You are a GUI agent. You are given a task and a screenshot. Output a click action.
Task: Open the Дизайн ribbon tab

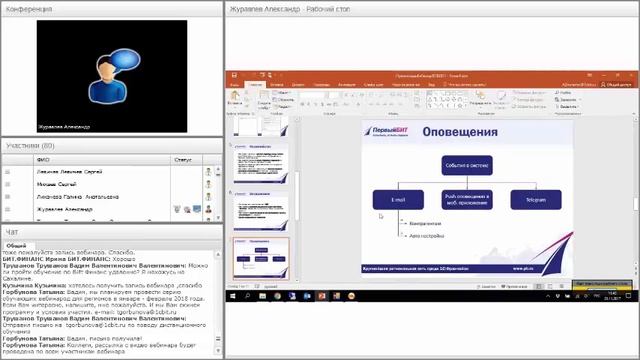(x=298, y=85)
